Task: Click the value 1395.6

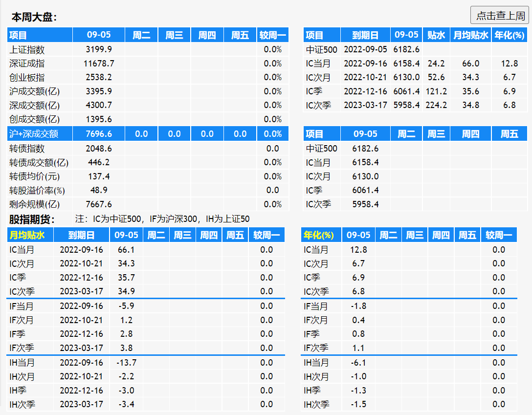Action: point(99,119)
